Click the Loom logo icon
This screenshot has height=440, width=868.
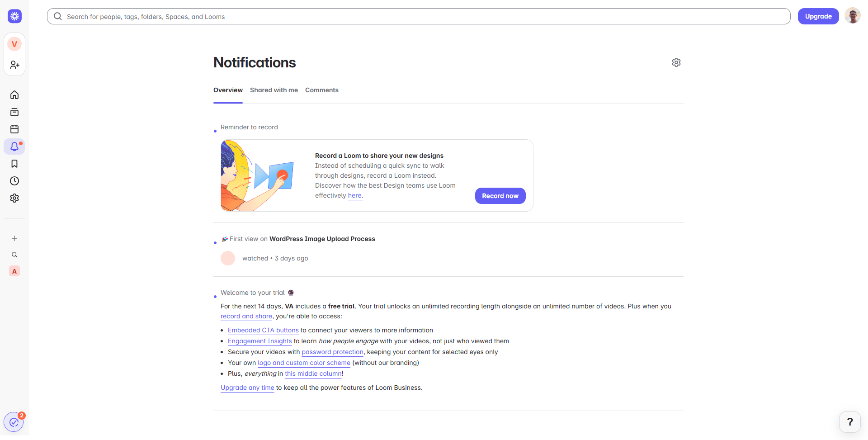click(x=15, y=16)
